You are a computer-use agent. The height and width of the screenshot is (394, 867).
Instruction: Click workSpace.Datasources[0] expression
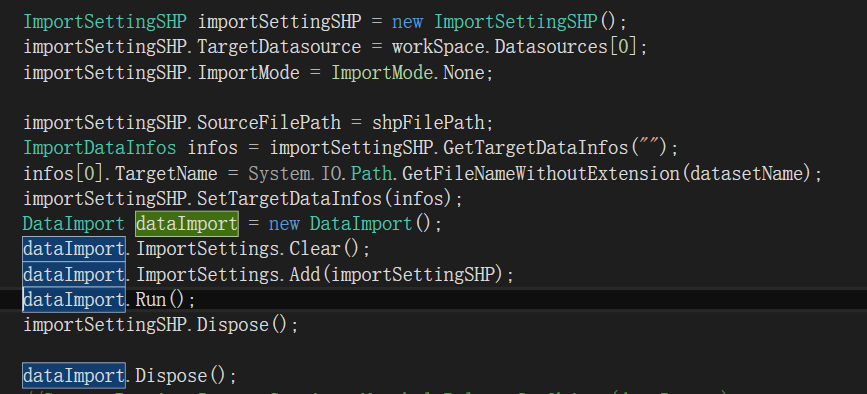(514, 47)
